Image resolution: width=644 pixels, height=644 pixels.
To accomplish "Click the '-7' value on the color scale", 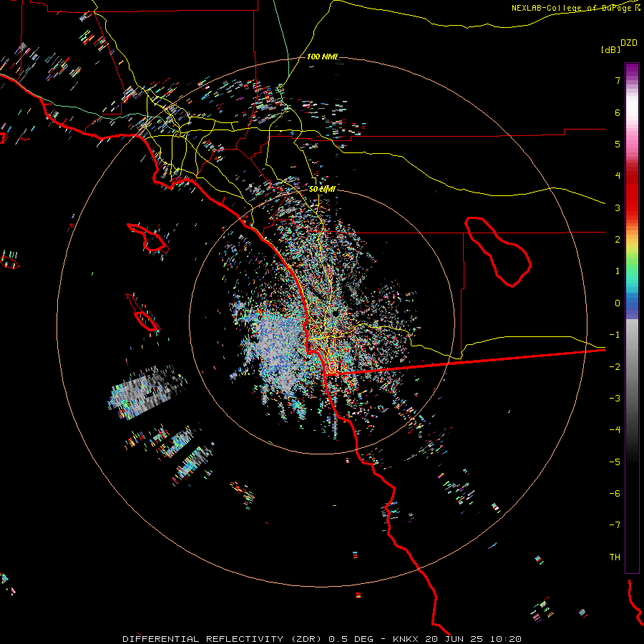I will 615,525.
